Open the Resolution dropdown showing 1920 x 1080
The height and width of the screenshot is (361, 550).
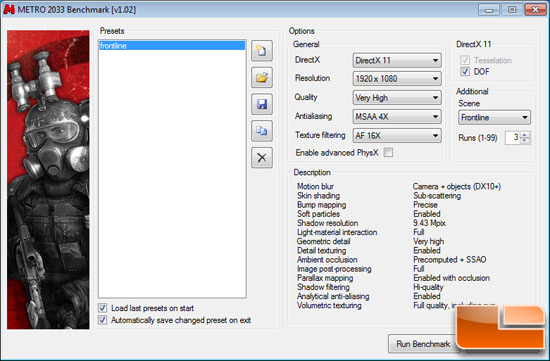397,79
